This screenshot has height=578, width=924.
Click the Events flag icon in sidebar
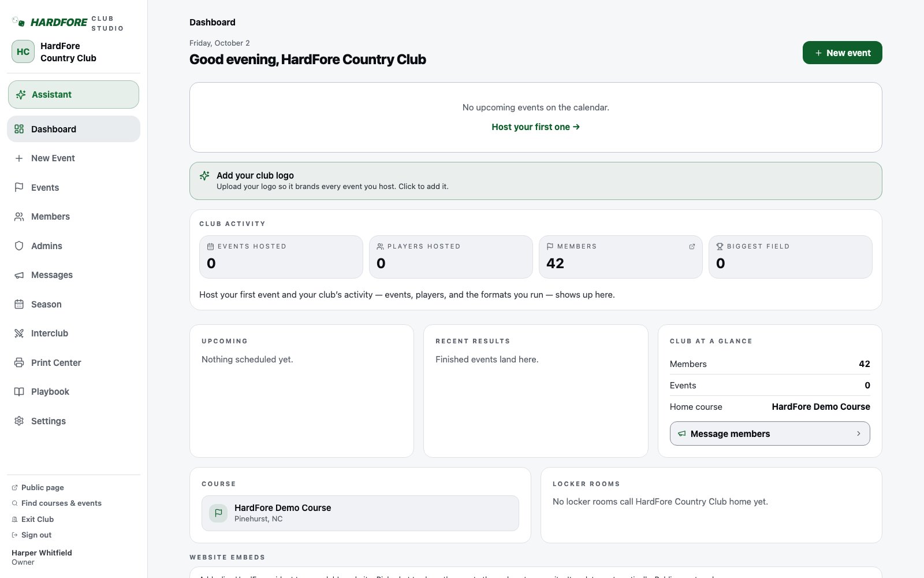point(19,187)
